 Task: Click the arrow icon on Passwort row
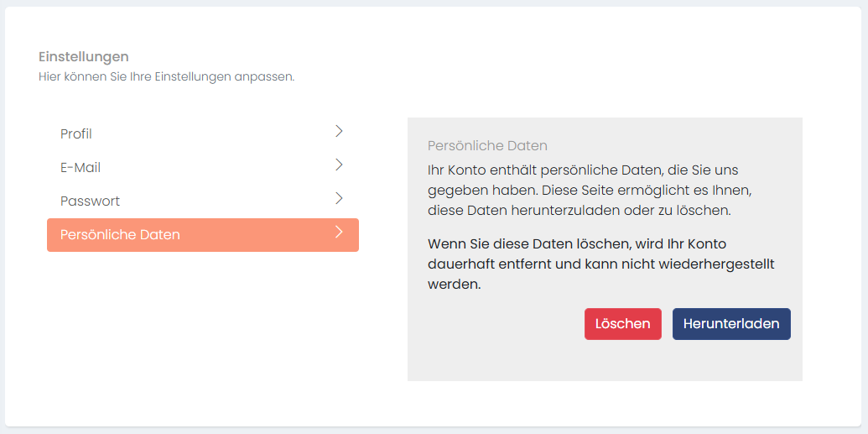[339, 198]
